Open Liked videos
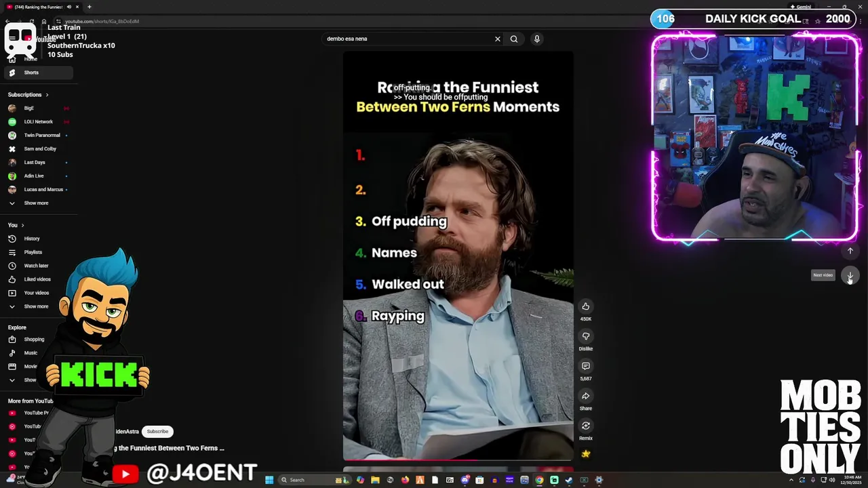Viewport: 868px width, 488px height. point(37,279)
